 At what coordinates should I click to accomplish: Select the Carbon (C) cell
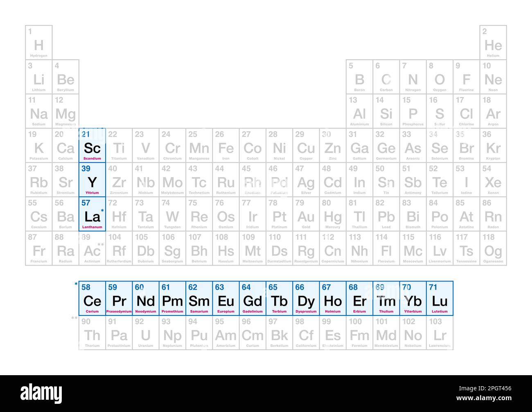click(x=386, y=77)
